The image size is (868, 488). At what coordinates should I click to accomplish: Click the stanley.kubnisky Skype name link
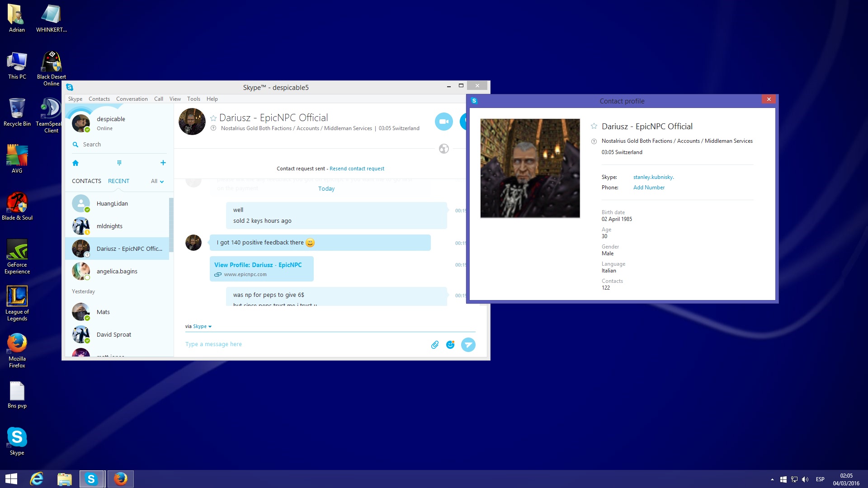[653, 177]
